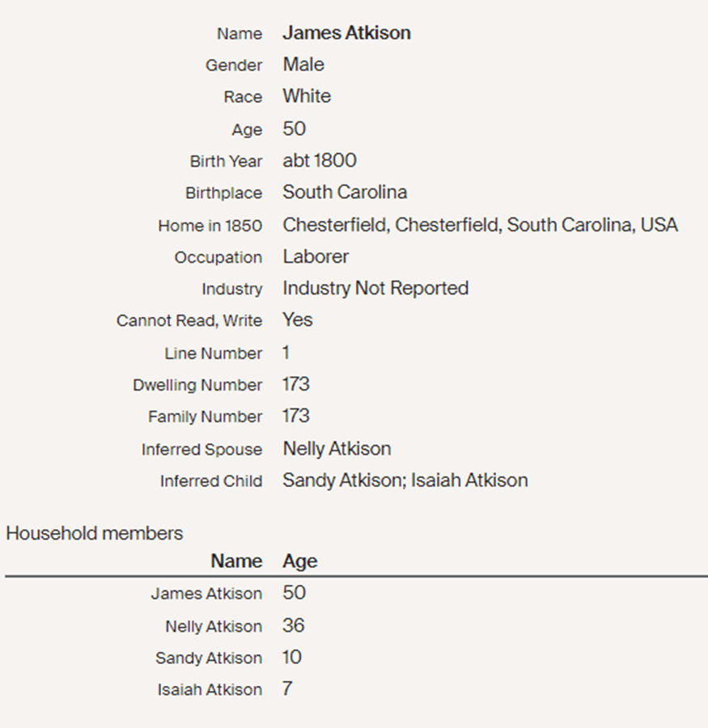Open Sandy Atkison household member row
The image size is (708, 728).
pyautogui.click(x=209, y=658)
